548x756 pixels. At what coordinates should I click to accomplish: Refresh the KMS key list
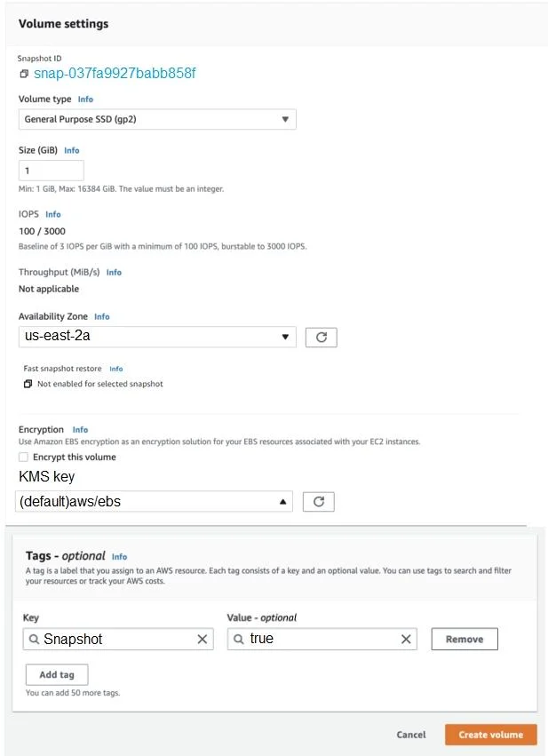tap(318, 501)
